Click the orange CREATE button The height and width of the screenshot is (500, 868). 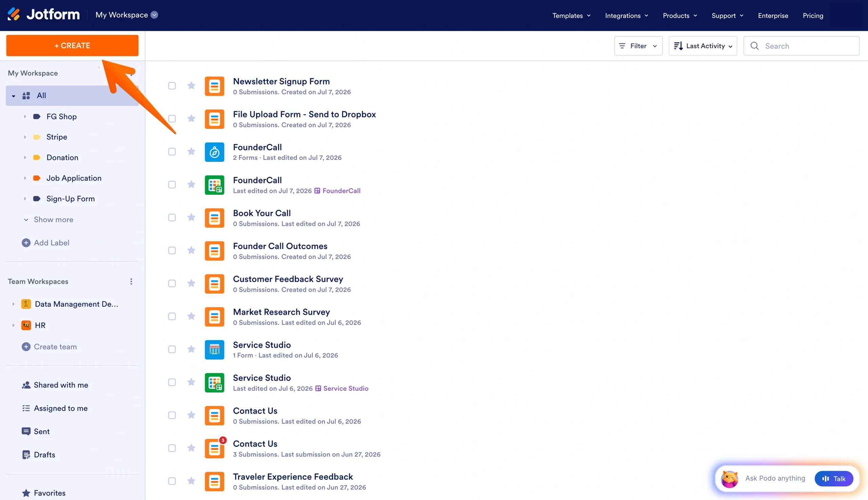click(73, 45)
